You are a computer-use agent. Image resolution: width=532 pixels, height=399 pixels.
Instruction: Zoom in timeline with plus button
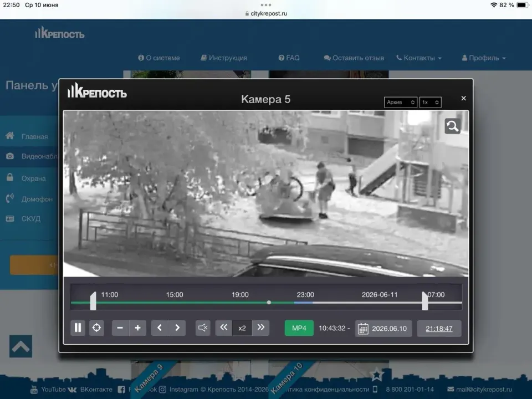coord(138,328)
